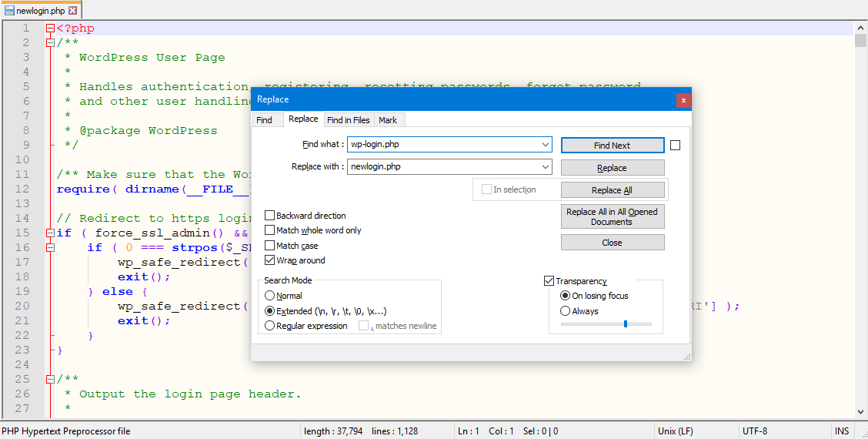
Task: Click the dialog resize grip corner
Action: pyautogui.click(x=687, y=357)
